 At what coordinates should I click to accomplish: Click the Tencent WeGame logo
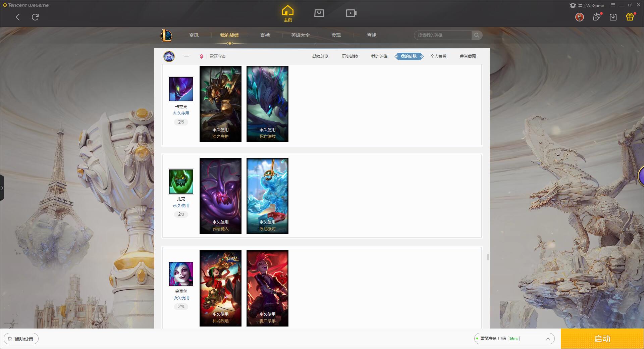point(26,5)
